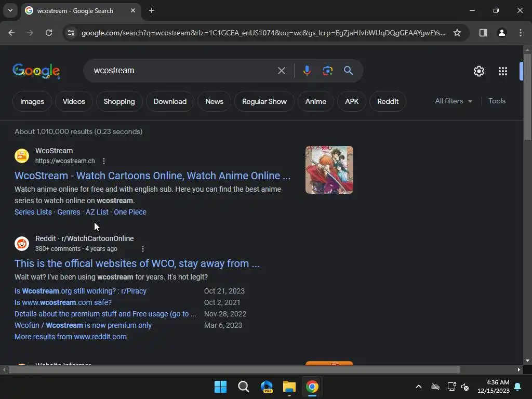Open the tab search dropdown
The height and width of the screenshot is (399, 532).
click(10, 10)
